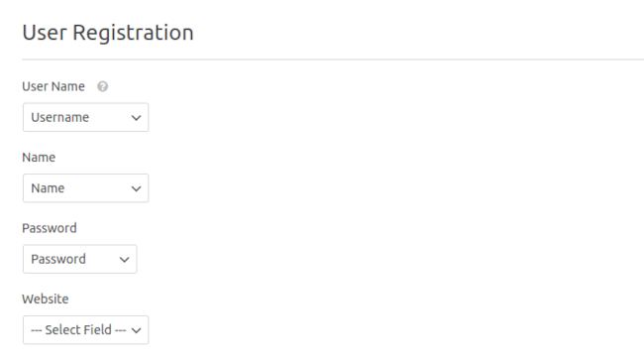Image resolution: width=644 pixels, height=359 pixels.
Task: Click the 'User Name' field label
Action: (x=54, y=86)
